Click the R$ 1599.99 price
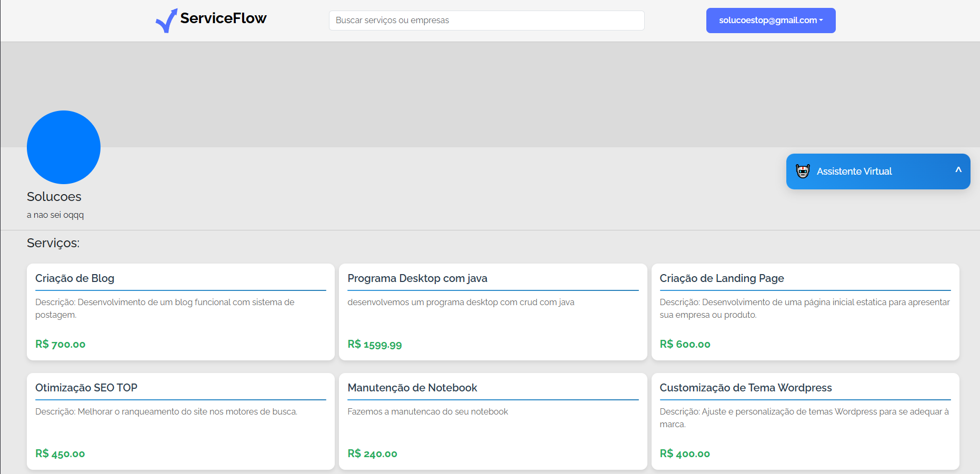 pos(375,345)
